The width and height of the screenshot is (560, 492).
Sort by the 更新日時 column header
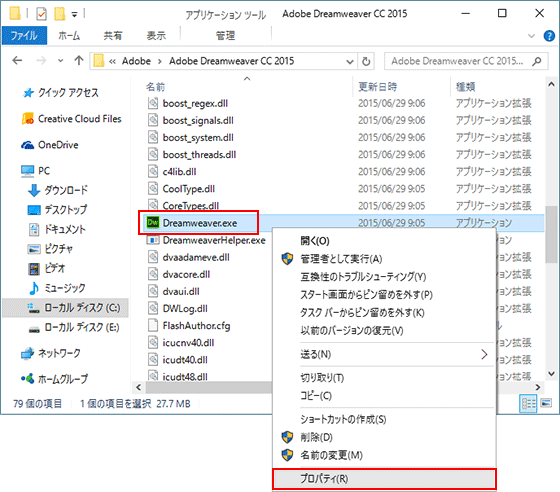[x=378, y=87]
